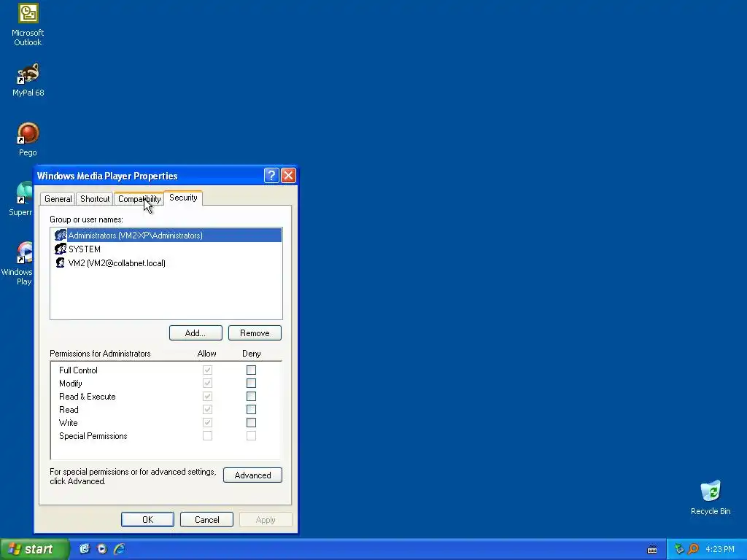This screenshot has height=560, width=747.
Task: Click the Full Control permission label
Action: pyautogui.click(x=78, y=370)
